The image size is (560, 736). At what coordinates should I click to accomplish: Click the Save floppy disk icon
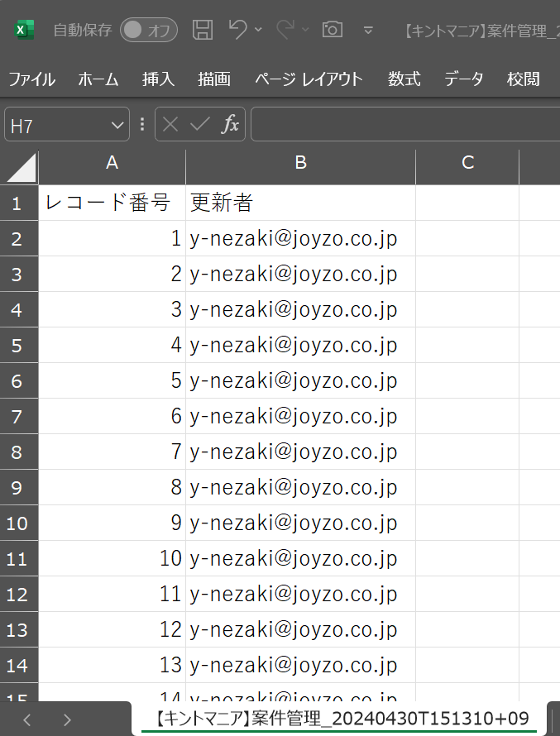[203, 30]
